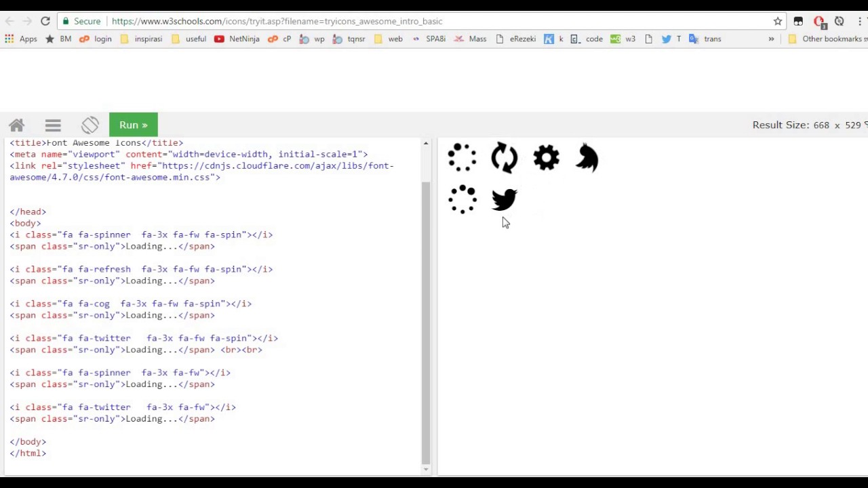Open the eRezeki bookmark
Viewport: 868px width, 488px height.
516,39
